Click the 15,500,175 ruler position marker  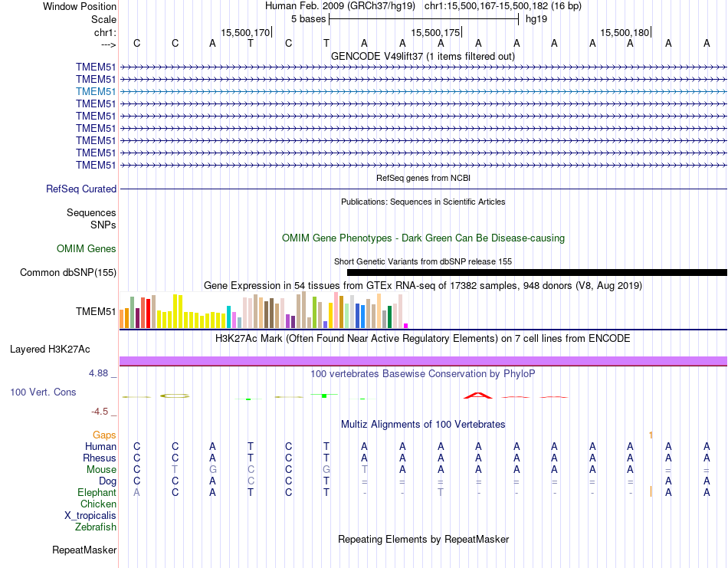435,32
